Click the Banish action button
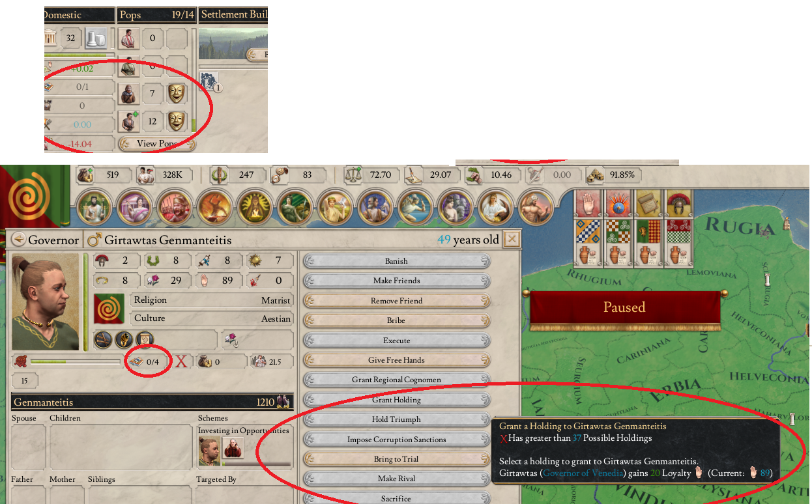The image size is (812, 504). click(396, 261)
